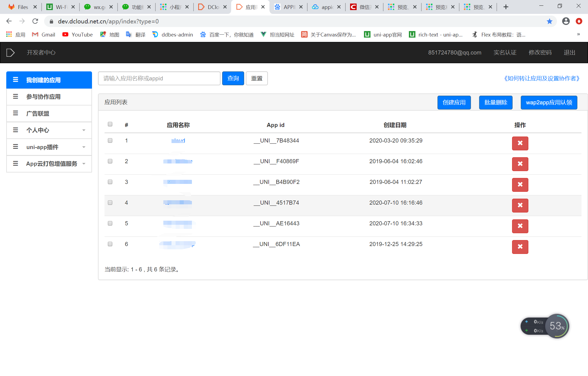
Task: Click the app name search input field
Action: pos(159,78)
